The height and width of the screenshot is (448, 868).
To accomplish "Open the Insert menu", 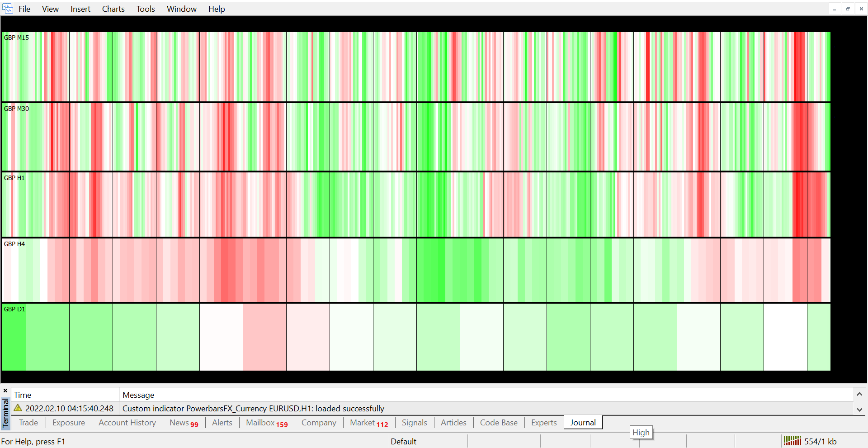I will 80,9.
